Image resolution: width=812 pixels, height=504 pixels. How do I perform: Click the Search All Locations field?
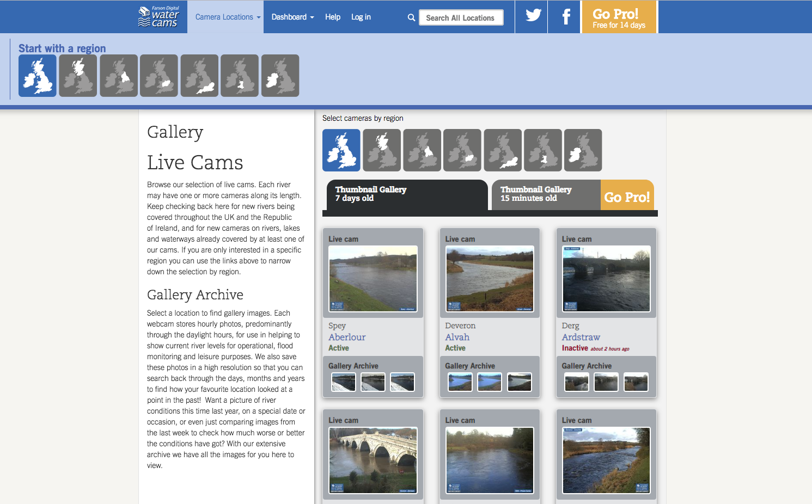click(x=461, y=18)
